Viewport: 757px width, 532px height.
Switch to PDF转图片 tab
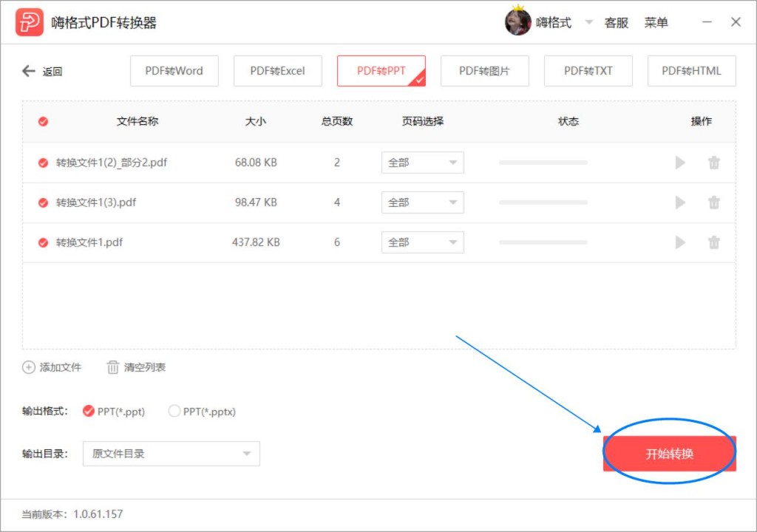coord(485,71)
